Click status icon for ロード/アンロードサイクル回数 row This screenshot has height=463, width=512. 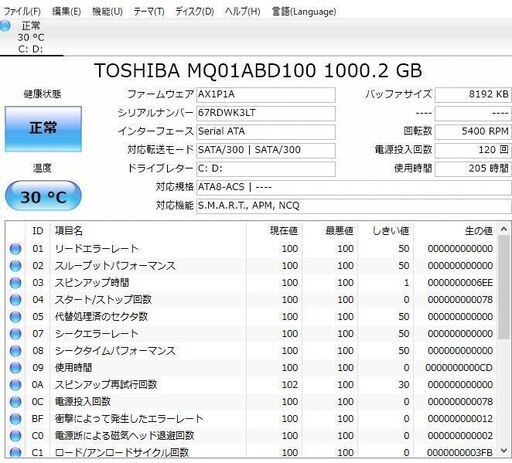[15, 452]
